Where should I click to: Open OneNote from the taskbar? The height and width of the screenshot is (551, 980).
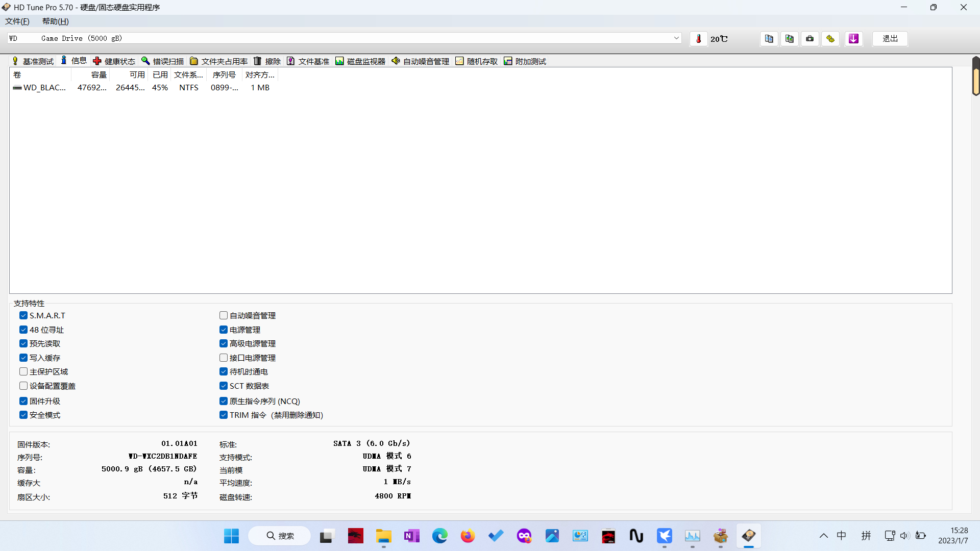click(411, 536)
